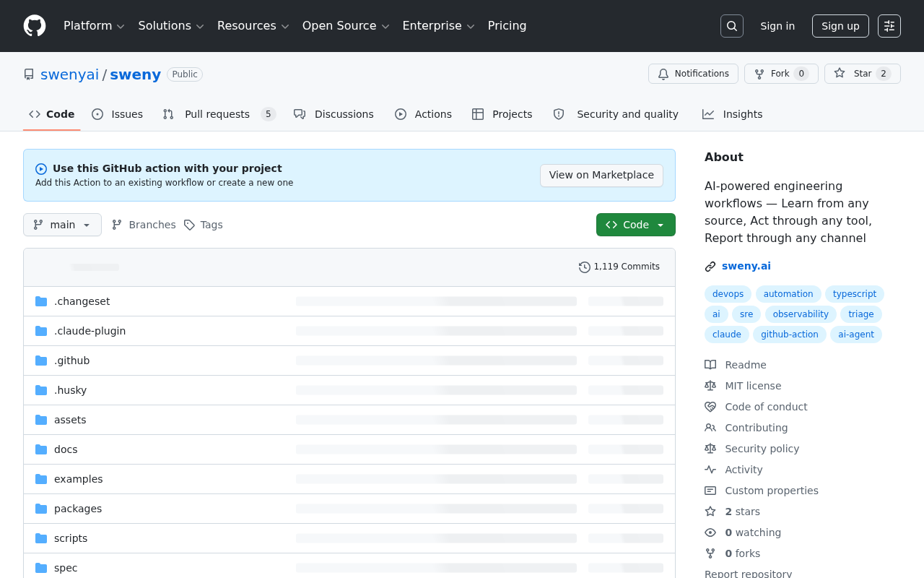Image resolution: width=924 pixels, height=578 pixels.
Task: Open the Projects tab
Action: pyautogui.click(x=502, y=114)
